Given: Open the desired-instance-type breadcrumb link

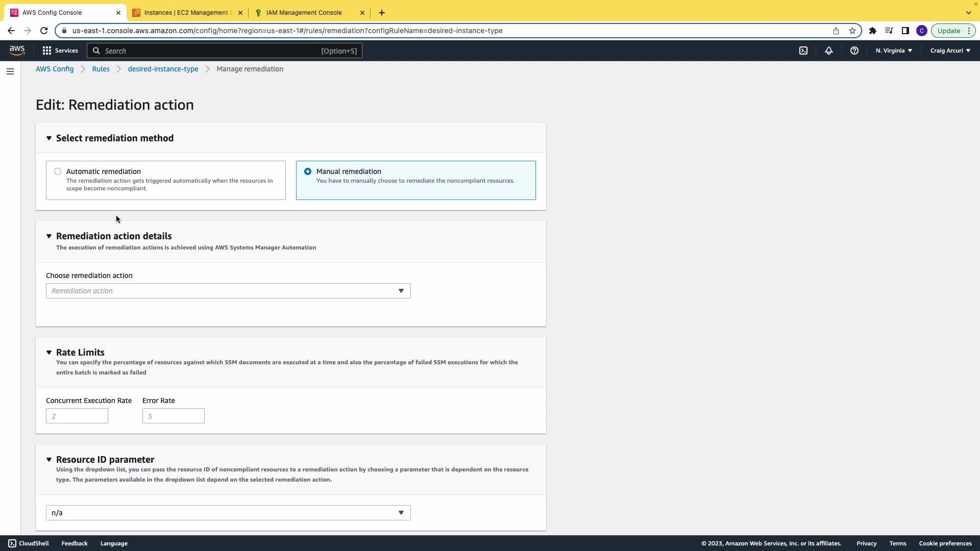Looking at the screenshot, I should pos(163,69).
